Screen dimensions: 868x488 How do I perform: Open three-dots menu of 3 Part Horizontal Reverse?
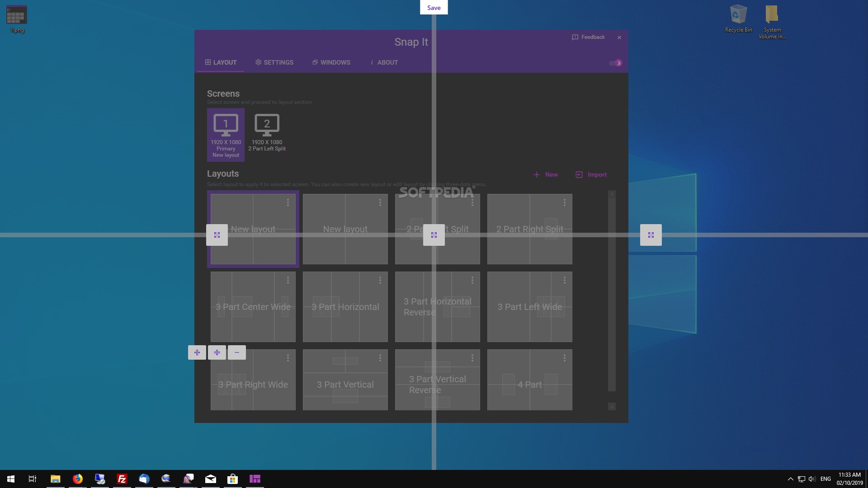(472, 280)
